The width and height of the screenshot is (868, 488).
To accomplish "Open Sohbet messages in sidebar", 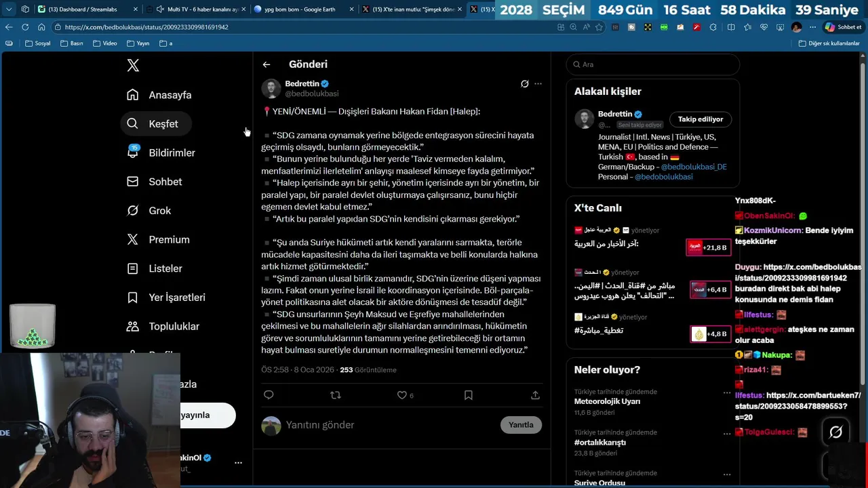I will click(x=155, y=182).
